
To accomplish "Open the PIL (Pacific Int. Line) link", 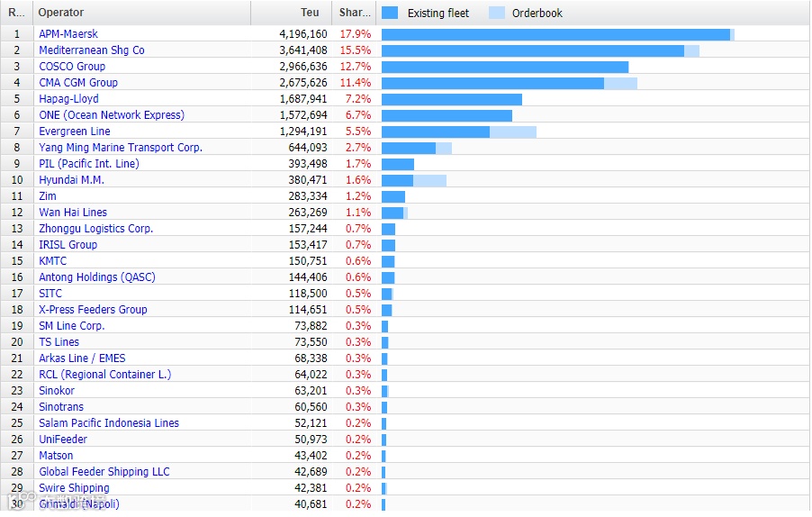I will [x=89, y=164].
